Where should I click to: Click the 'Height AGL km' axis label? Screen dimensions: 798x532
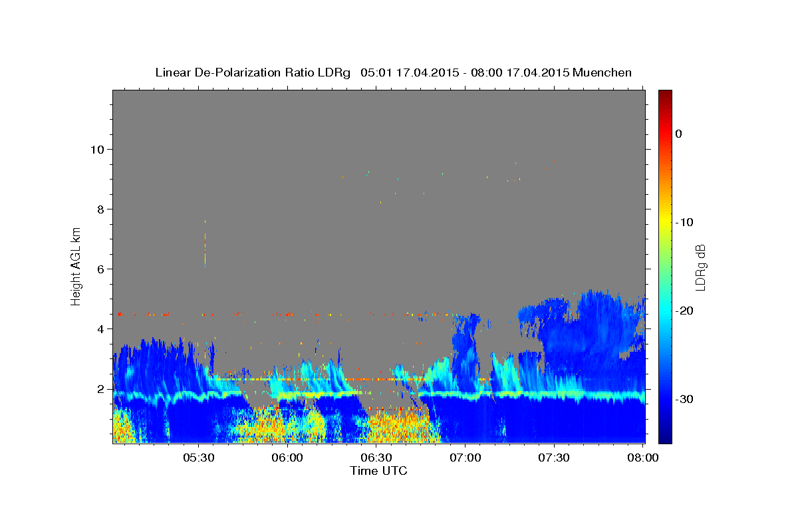[76, 267]
